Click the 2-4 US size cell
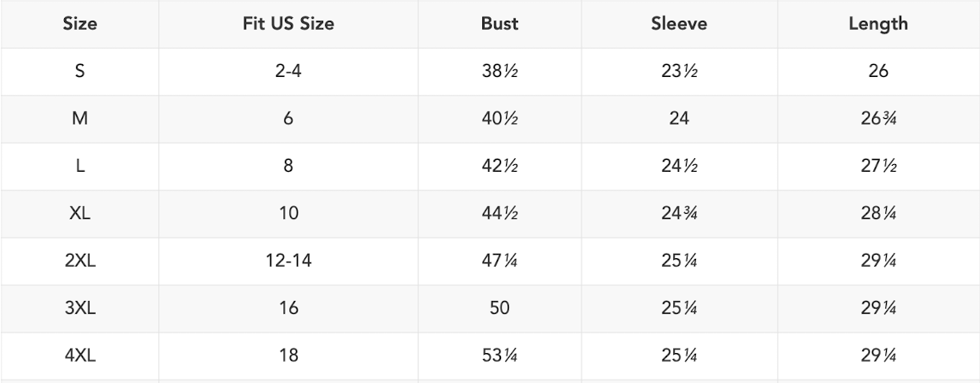Viewport: 980px width, 383px height. (x=288, y=72)
